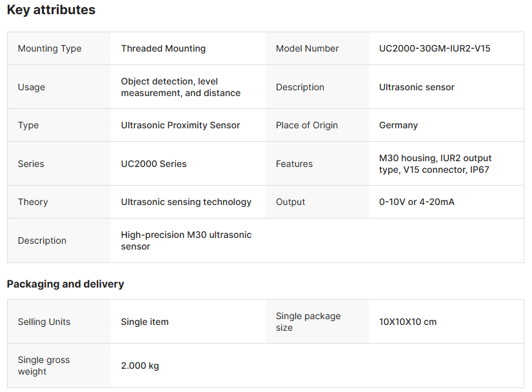Select the "Single gross weight" label

(x=43, y=366)
